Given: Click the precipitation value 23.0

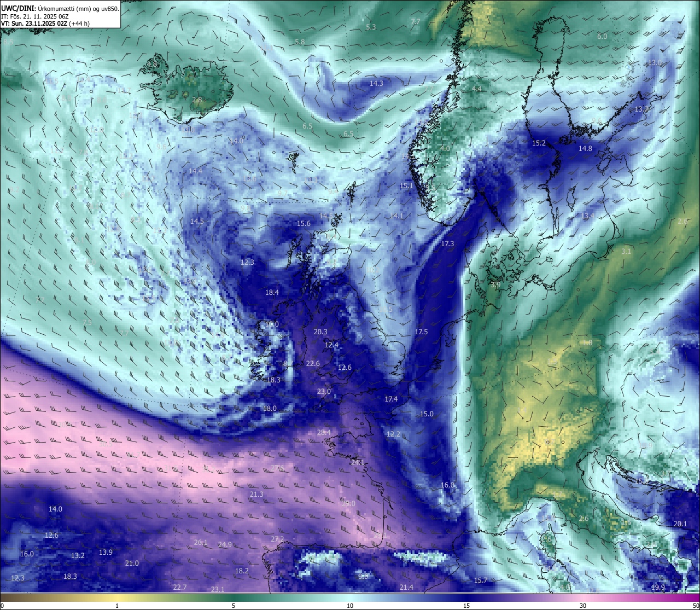Looking at the screenshot, I should coord(324,391).
